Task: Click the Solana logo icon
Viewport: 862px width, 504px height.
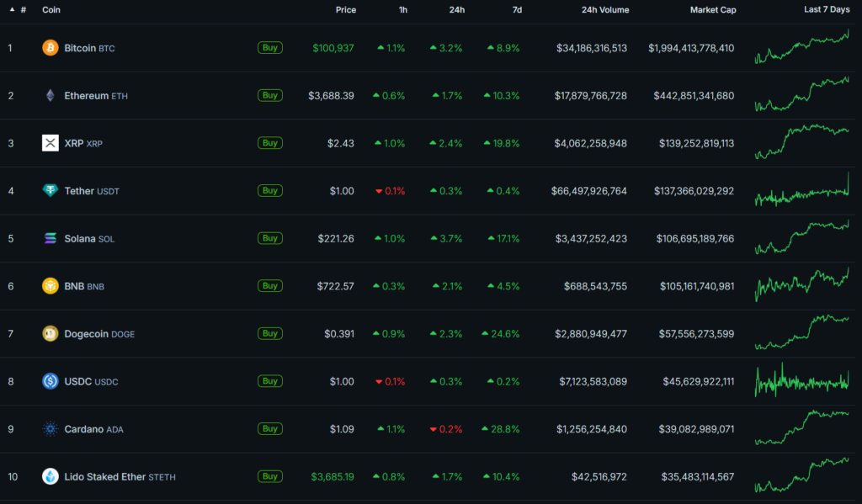Action: click(x=51, y=239)
